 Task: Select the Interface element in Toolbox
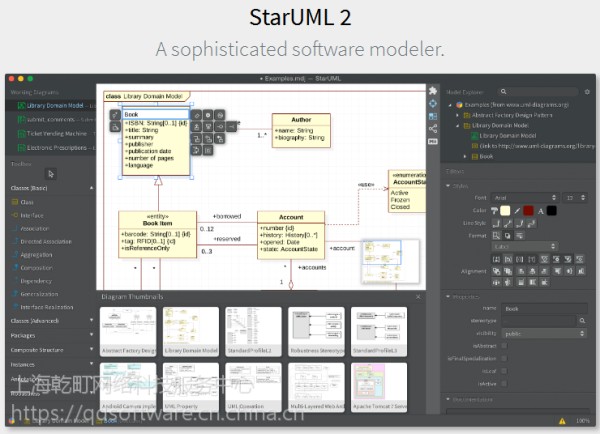pos(29,214)
